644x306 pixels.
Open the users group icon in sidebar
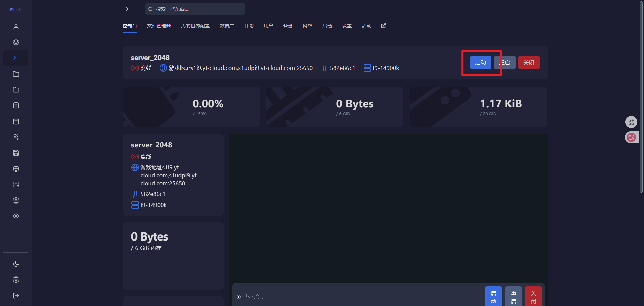[16, 137]
